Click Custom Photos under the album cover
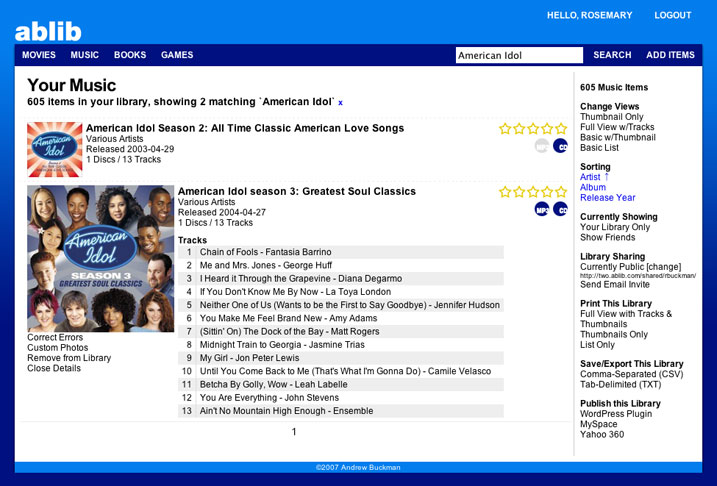717x486 pixels. click(x=58, y=347)
